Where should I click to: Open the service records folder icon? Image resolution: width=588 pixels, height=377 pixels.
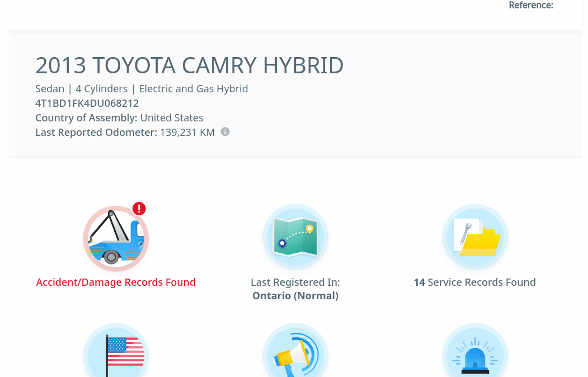[x=475, y=237]
